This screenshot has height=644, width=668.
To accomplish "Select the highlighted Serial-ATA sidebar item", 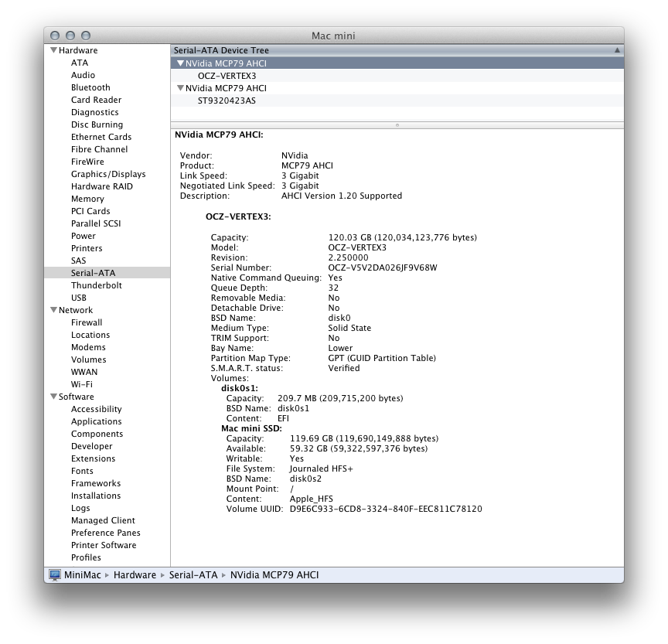I will click(x=107, y=273).
